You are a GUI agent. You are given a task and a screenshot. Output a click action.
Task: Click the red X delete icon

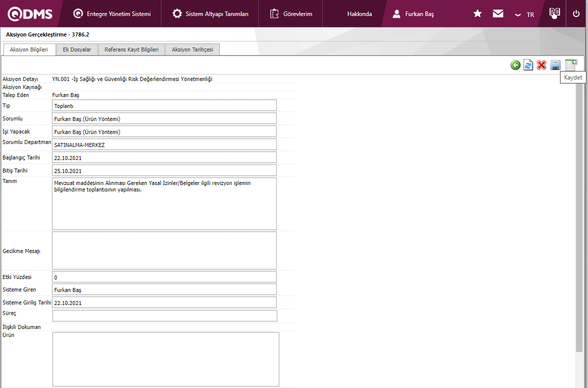pos(542,65)
